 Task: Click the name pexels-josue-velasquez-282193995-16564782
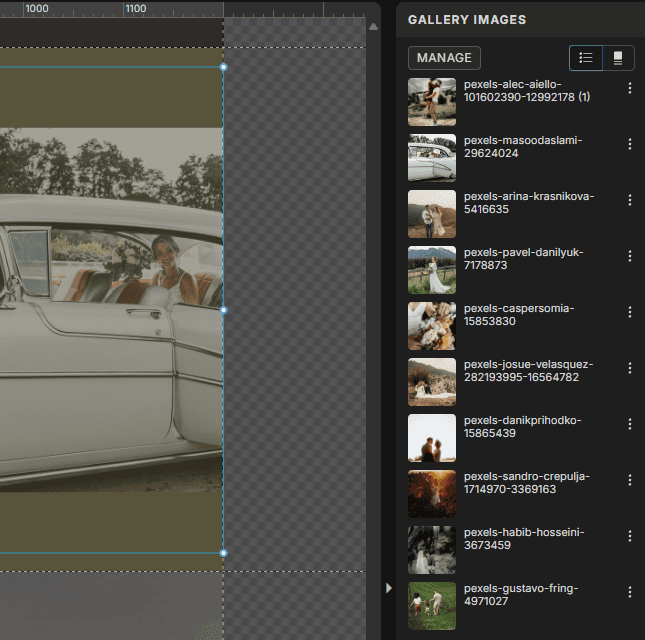tap(529, 371)
